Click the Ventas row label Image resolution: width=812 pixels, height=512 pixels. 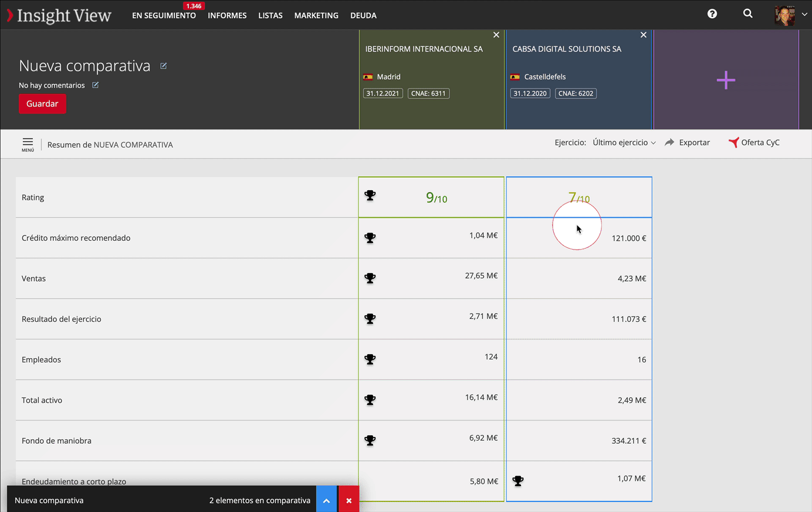pyautogui.click(x=33, y=279)
